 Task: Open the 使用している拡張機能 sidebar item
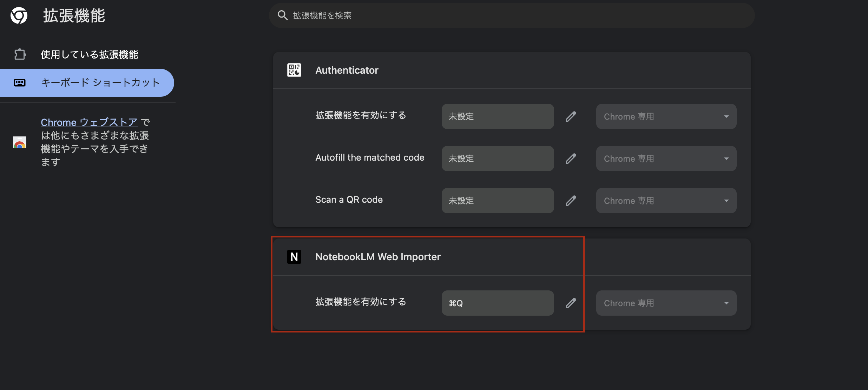click(89, 54)
